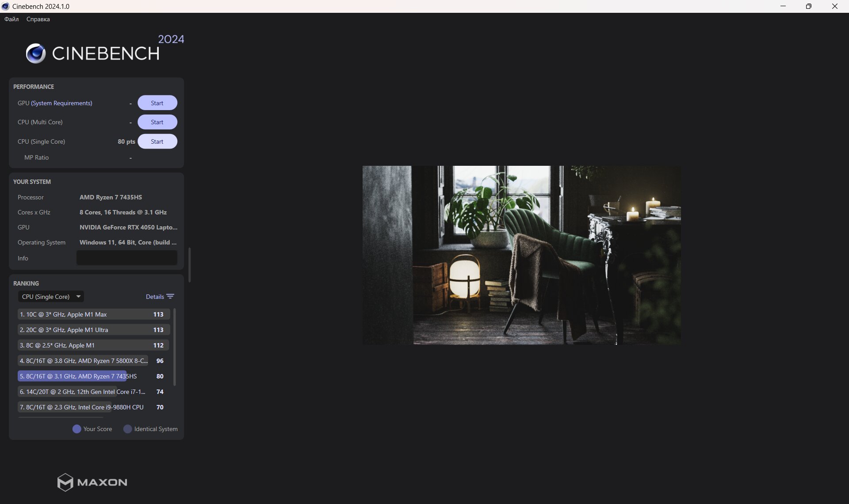849x504 pixels.
Task: Click the ranking list vertical scrollbar
Action: [x=174, y=347]
